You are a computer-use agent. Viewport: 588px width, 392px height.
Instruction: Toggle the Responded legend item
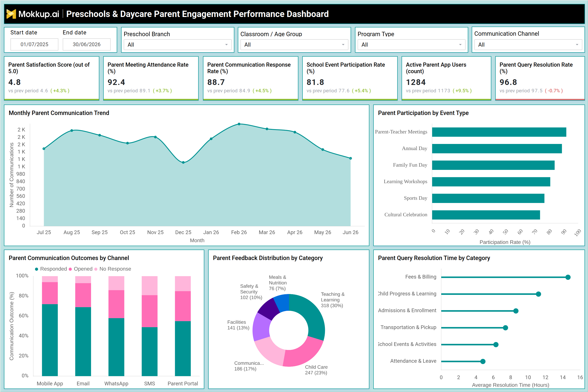51,269
